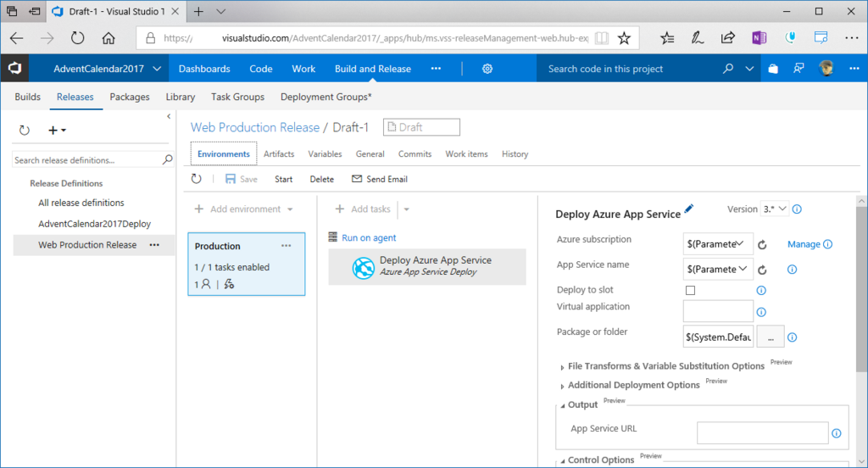Switch to the Variables tab

(325, 154)
